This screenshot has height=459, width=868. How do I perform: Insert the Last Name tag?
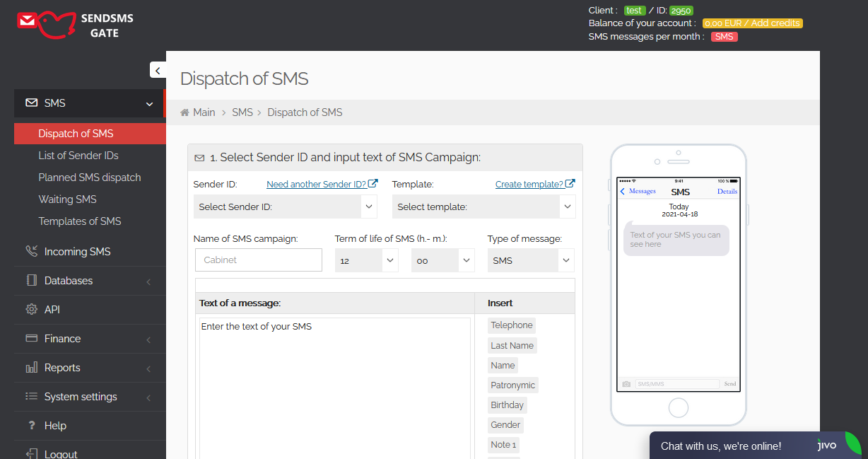[x=512, y=345]
